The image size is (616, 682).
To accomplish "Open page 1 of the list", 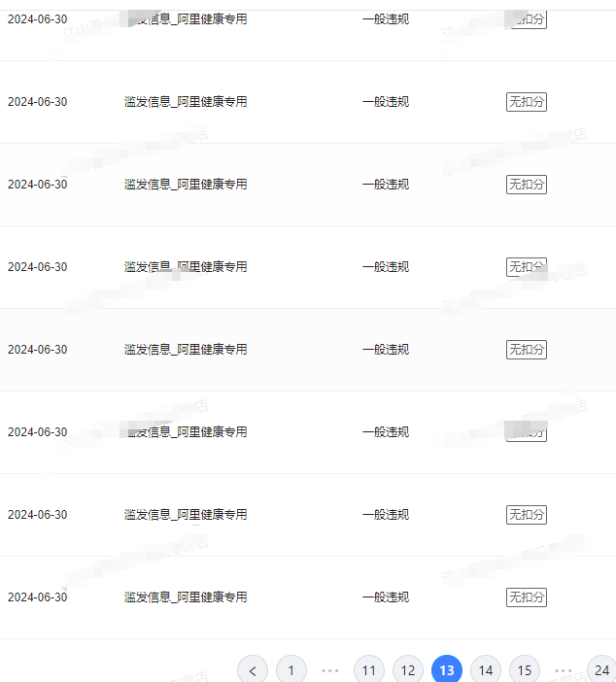I will click(291, 670).
